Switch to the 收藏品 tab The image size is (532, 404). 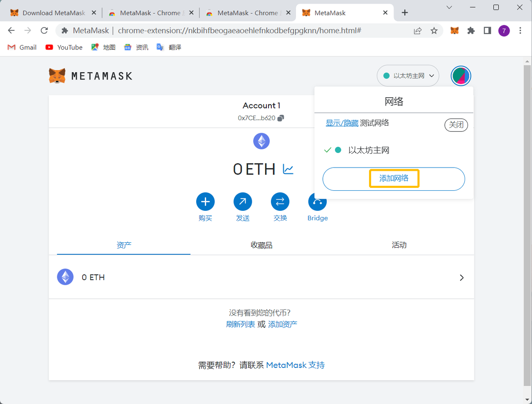(261, 245)
